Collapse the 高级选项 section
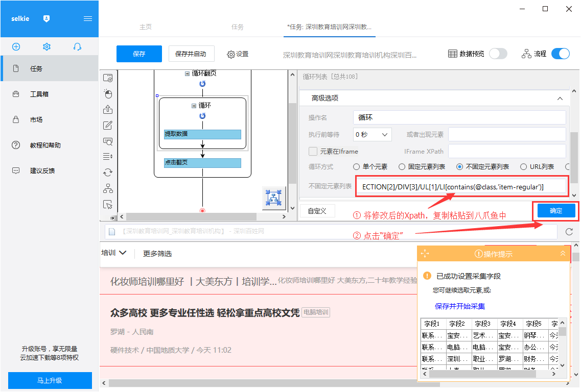Image resolution: width=581 pixels, height=392 pixels. coord(560,99)
